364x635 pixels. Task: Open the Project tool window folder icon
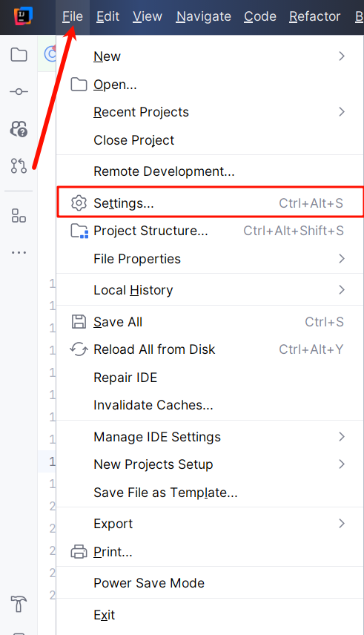tap(19, 55)
